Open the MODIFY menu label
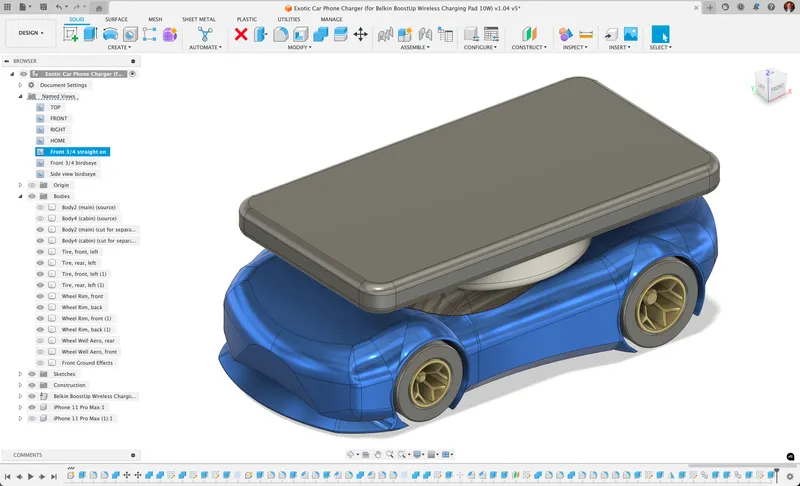The height and width of the screenshot is (486, 800). point(299,47)
